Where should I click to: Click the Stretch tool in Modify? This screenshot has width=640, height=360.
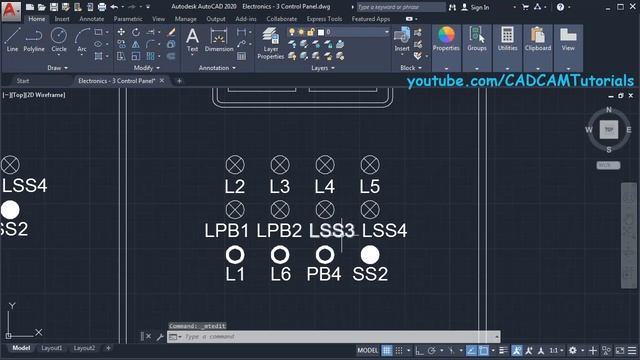tap(121, 56)
